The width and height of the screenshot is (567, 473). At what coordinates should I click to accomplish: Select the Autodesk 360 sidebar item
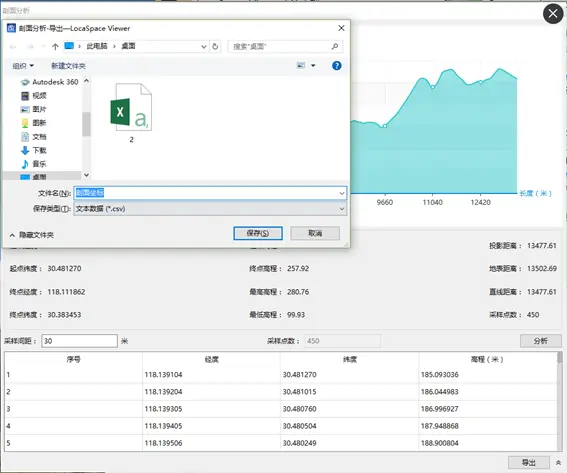pos(50,82)
